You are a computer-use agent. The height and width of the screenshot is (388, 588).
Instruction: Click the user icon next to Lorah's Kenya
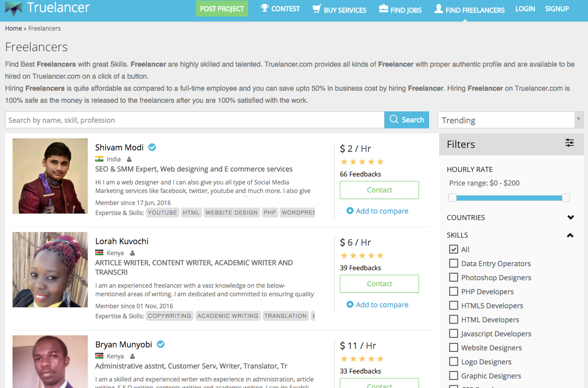(132, 253)
